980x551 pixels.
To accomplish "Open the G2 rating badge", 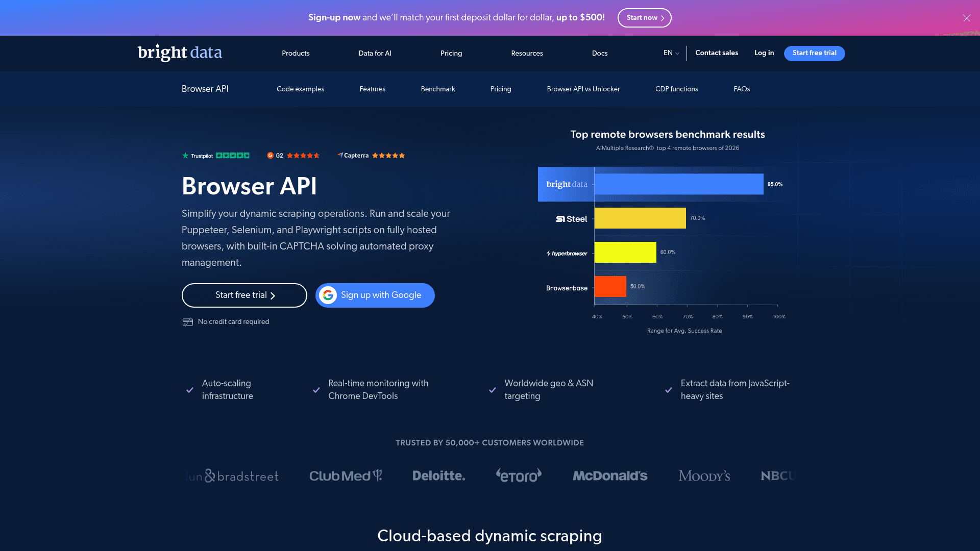I will (x=293, y=156).
